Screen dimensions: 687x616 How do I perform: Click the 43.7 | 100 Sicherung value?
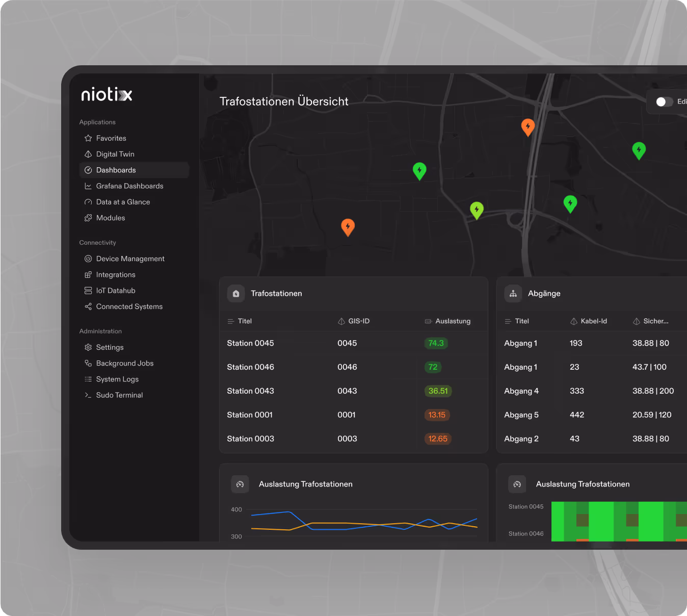(649, 367)
